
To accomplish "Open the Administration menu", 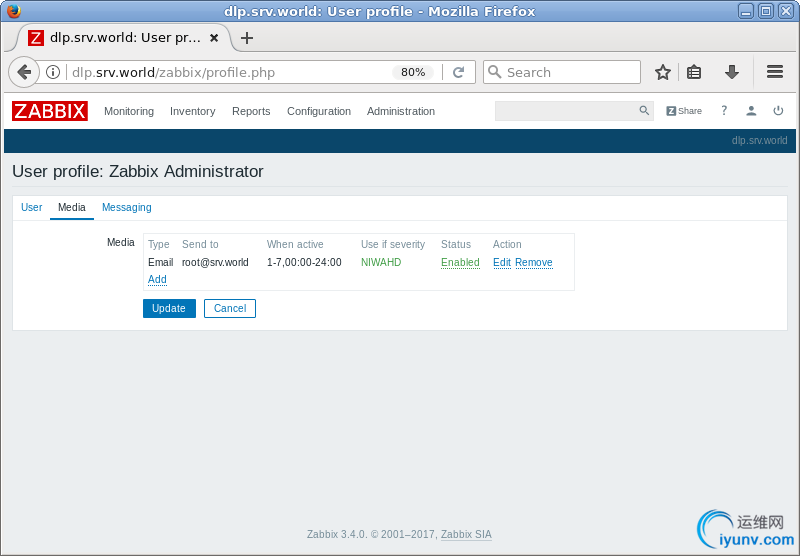I will click(x=401, y=111).
